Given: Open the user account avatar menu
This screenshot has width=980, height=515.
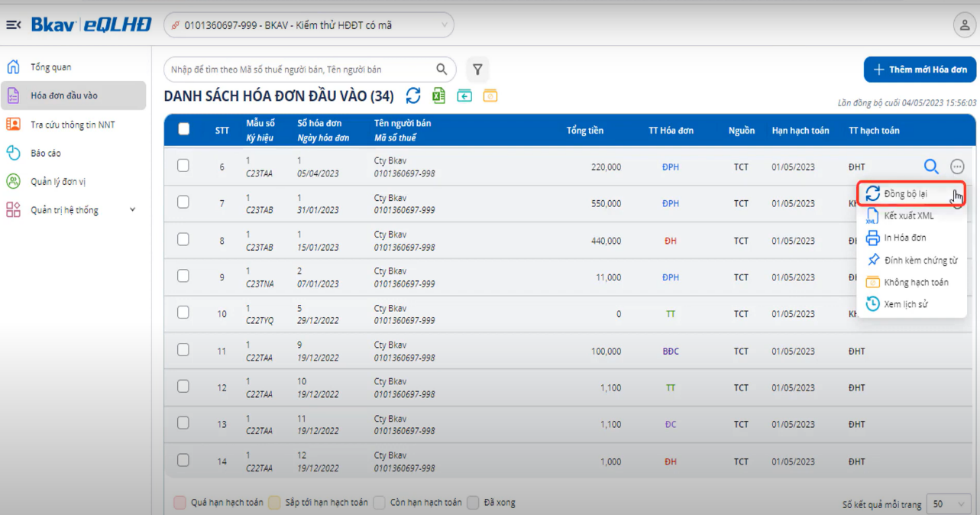Looking at the screenshot, I should click(x=964, y=24).
